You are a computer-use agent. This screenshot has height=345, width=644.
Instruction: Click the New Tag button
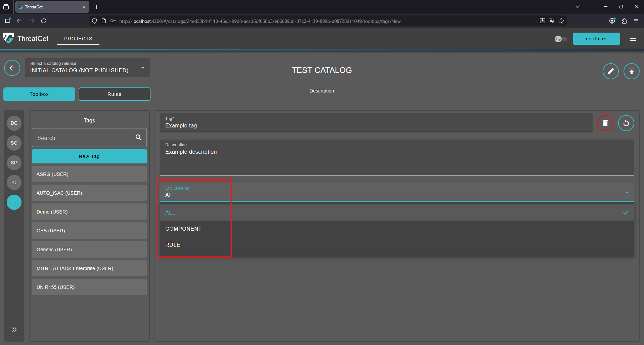(89, 156)
